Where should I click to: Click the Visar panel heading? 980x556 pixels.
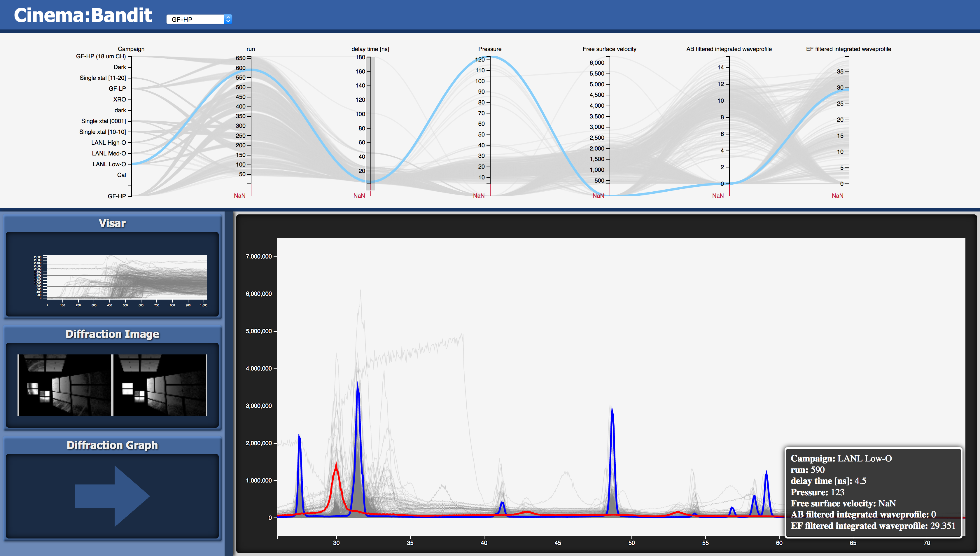click(112, 223)
